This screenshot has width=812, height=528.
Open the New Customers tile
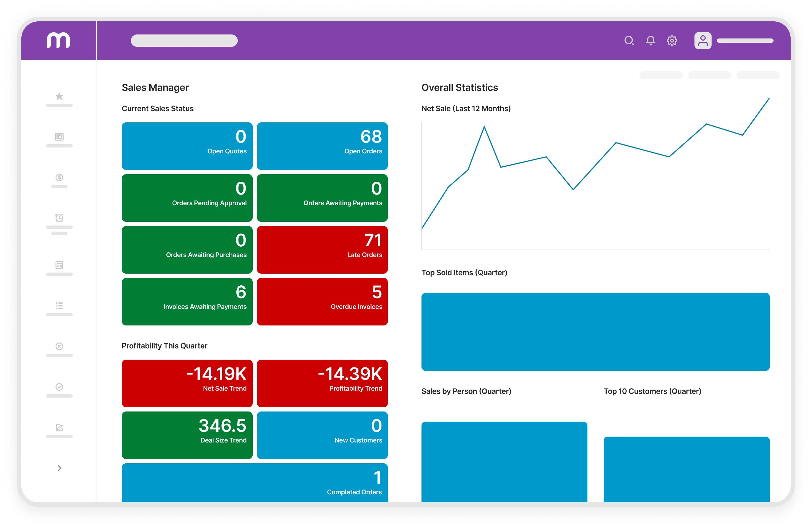pos(322,435)
